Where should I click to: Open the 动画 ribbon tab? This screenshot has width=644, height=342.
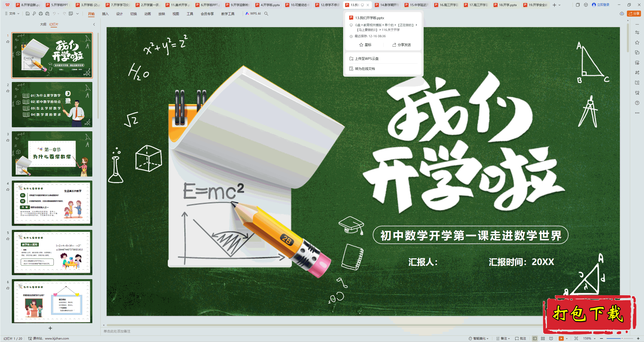[x=147, y=14]
